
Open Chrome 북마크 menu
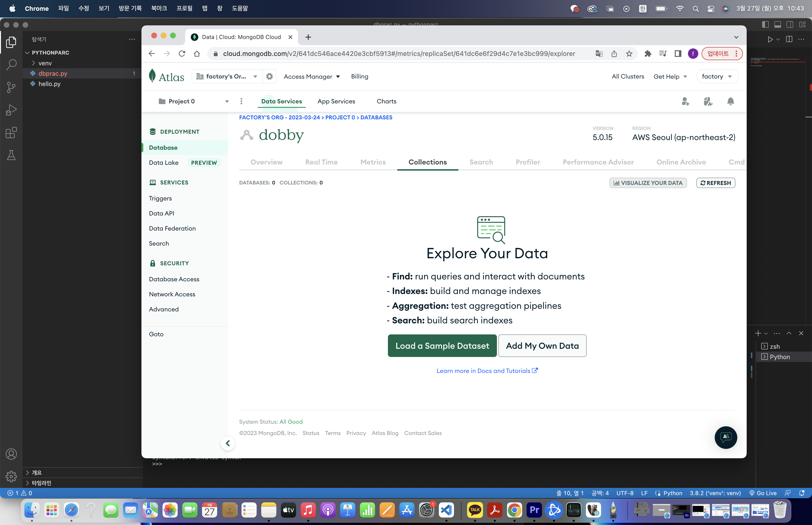[x=159, y=8]
